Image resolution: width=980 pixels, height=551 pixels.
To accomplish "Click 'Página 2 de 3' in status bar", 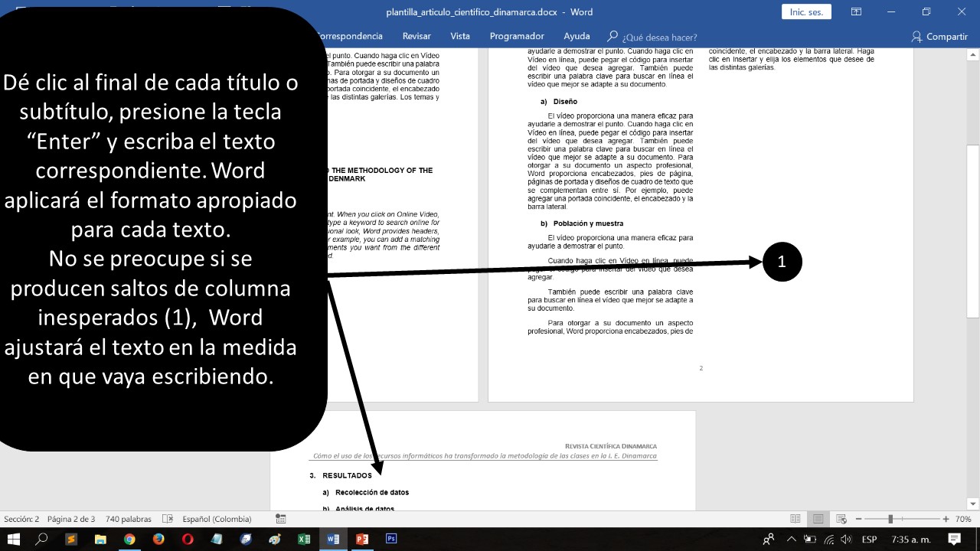I will tap(71, 519).
